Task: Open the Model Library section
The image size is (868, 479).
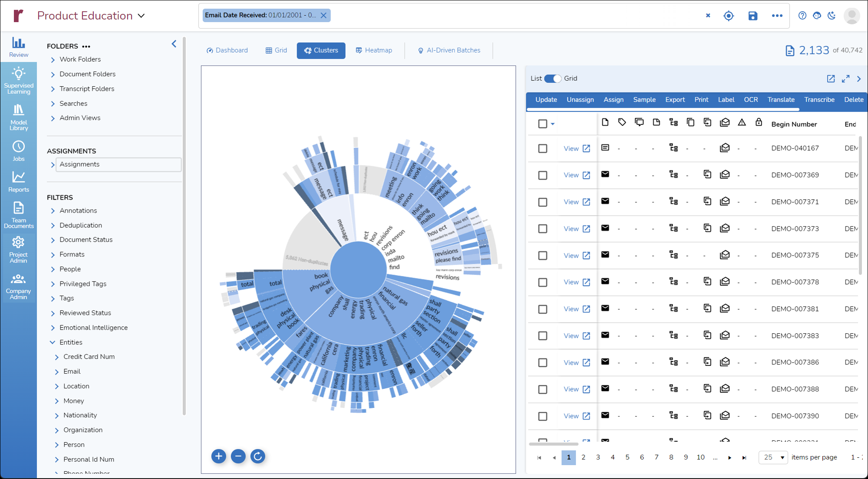Action: [18, 117]
